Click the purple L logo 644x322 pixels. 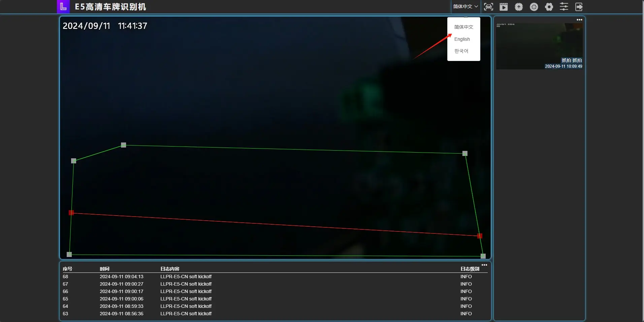click(63, 7)
